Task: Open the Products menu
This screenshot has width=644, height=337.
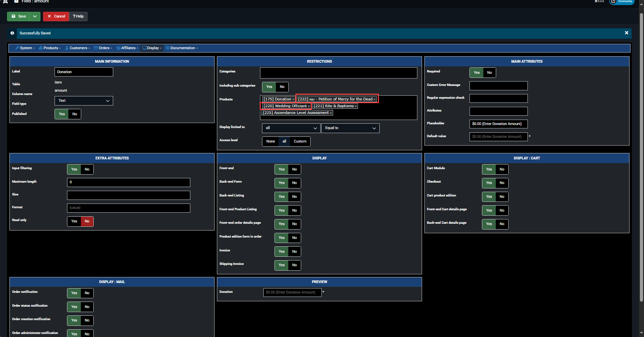Action: coord(50,48)
